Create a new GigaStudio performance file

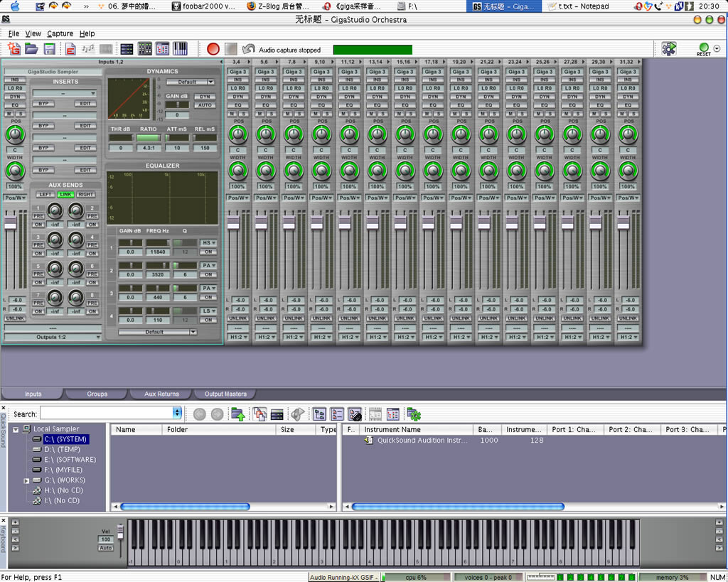(14, 49)
